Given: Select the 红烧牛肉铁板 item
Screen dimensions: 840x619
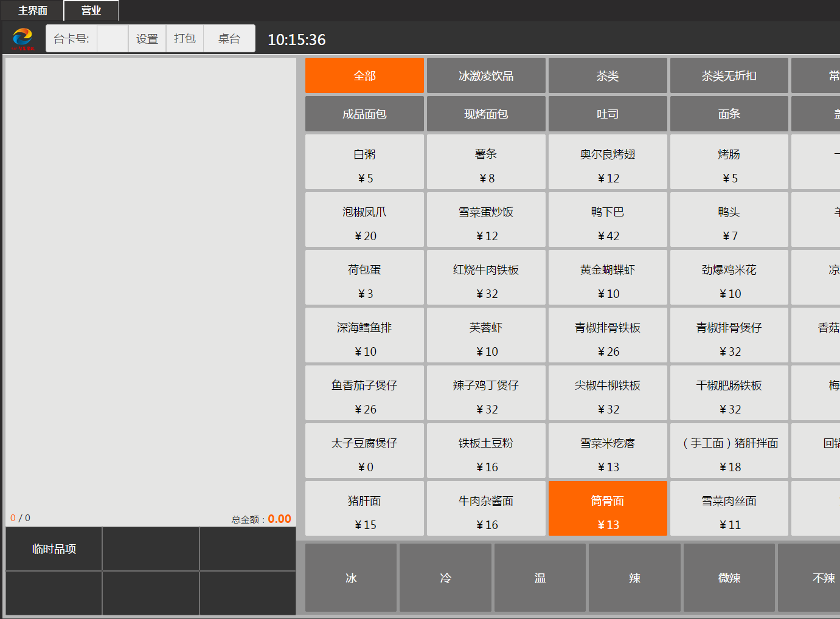Looking at the screenshot, I should [486, 277].
